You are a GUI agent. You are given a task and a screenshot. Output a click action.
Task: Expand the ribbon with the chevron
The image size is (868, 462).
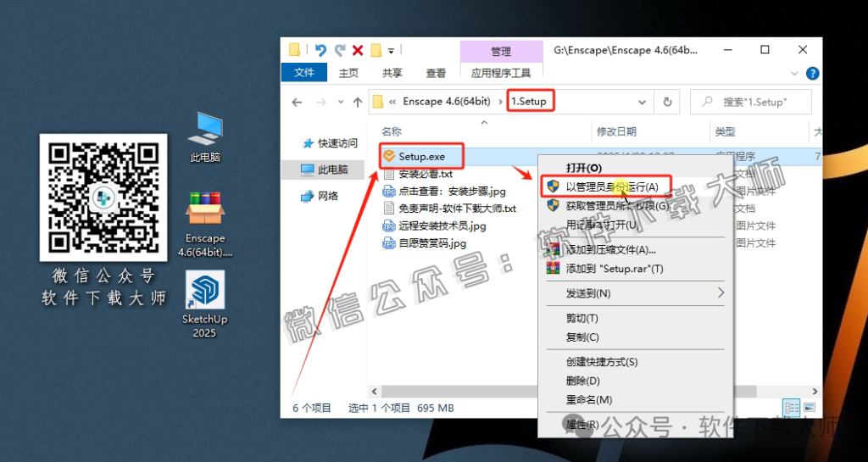(796, 73)
